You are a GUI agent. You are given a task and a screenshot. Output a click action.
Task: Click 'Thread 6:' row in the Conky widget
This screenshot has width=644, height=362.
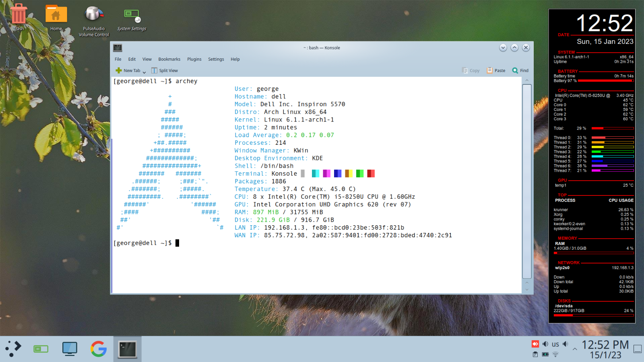(594, 166)
